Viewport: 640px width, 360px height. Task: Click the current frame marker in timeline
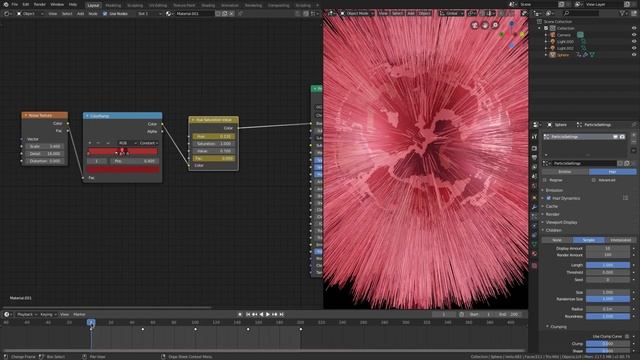91,322
